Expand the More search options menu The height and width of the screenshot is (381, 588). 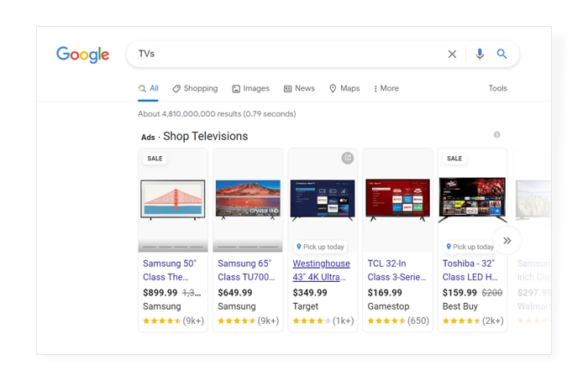click(386, 88)
